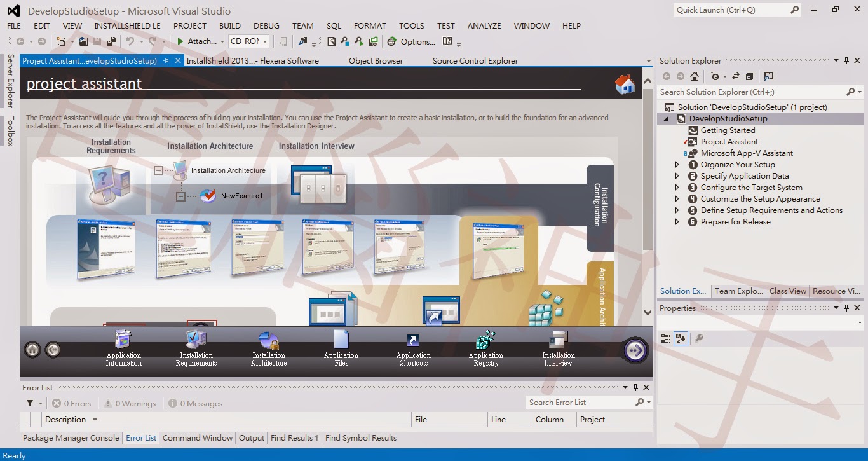The image size is (868, 461).
Task: Click the Search Error List field
Action: [590, 403]
